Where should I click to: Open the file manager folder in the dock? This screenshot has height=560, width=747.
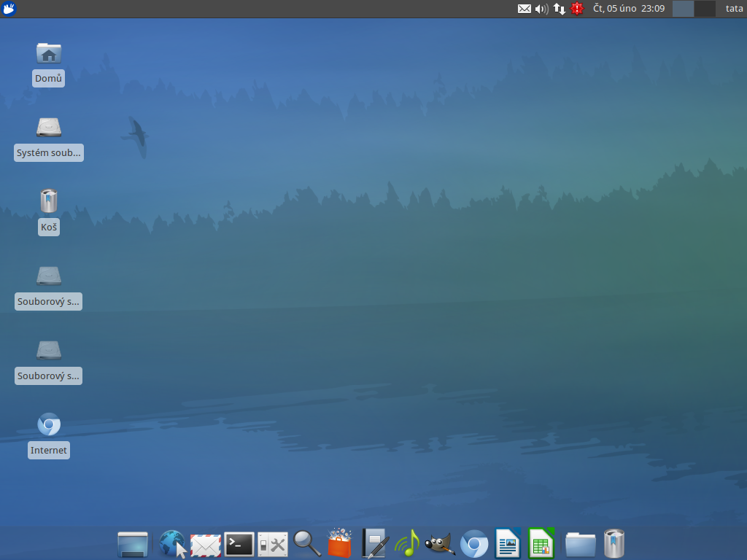(x=580, y=544)
